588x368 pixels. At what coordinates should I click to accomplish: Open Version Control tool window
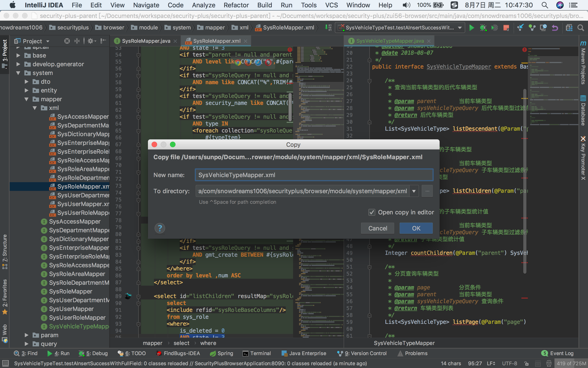362,354
